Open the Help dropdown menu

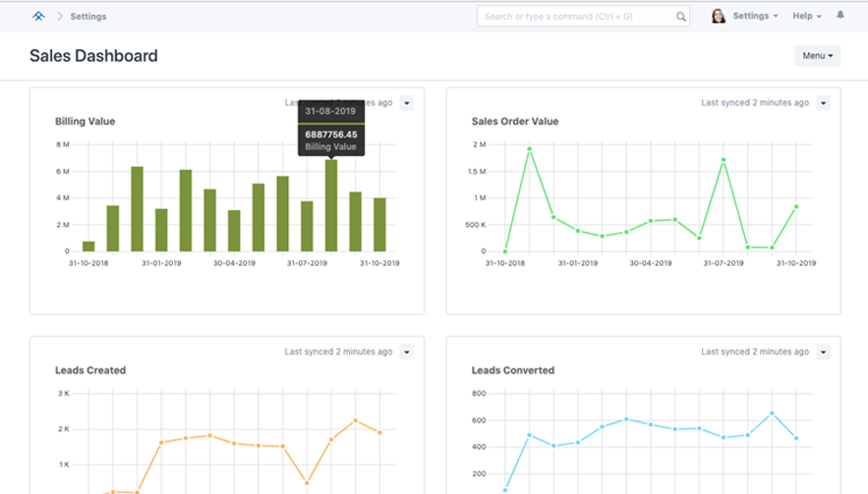click(x=806, y=17)
